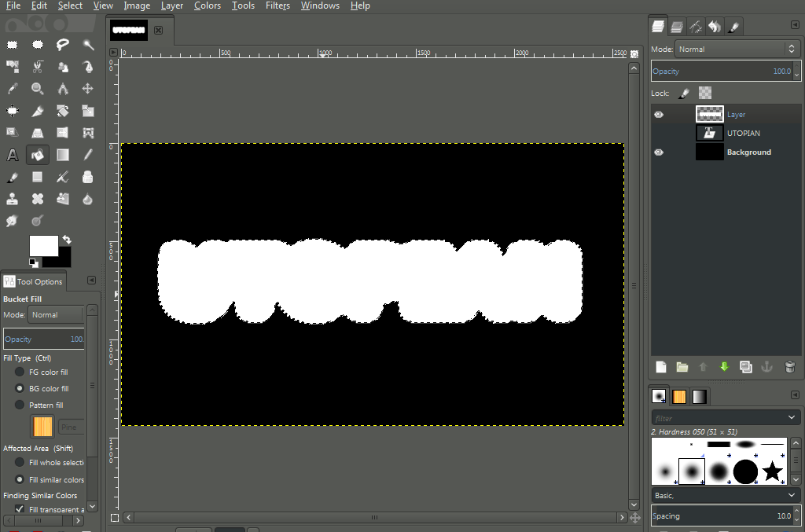The height and width of the screenshot is (532, 805).
Task: Open Tool Options configuration menu arrow
Action: click(91, 280)
